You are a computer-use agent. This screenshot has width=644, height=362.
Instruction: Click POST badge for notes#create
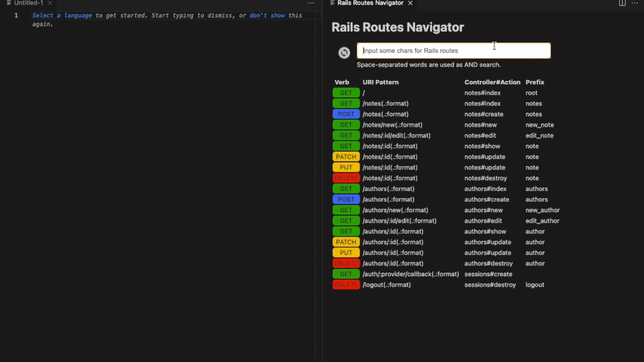(346, 114)
